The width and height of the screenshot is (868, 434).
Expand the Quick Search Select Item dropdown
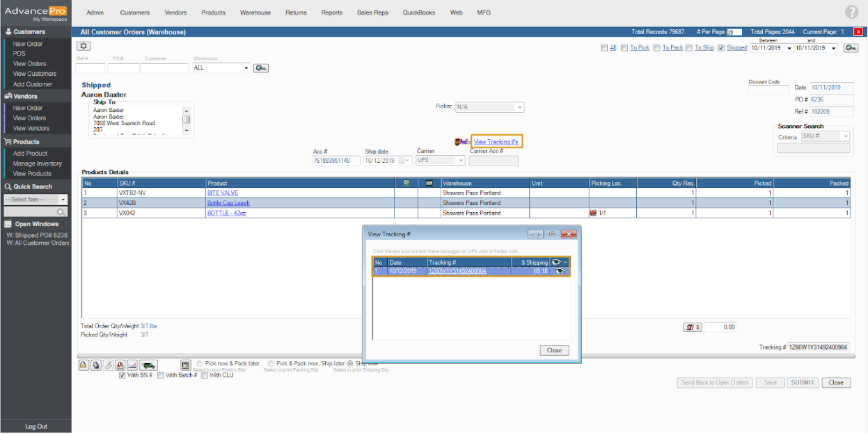tap(63, 200)
